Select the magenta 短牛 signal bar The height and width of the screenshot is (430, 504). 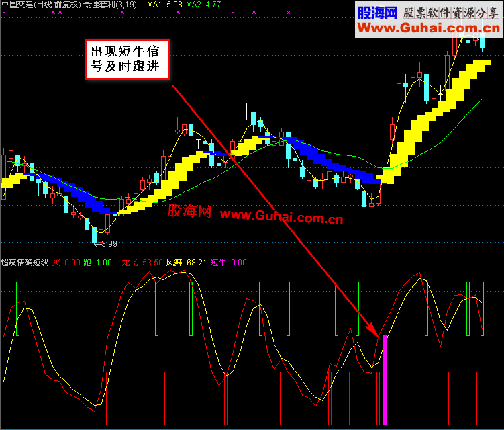pyautogui.click(x=385, y=380)
